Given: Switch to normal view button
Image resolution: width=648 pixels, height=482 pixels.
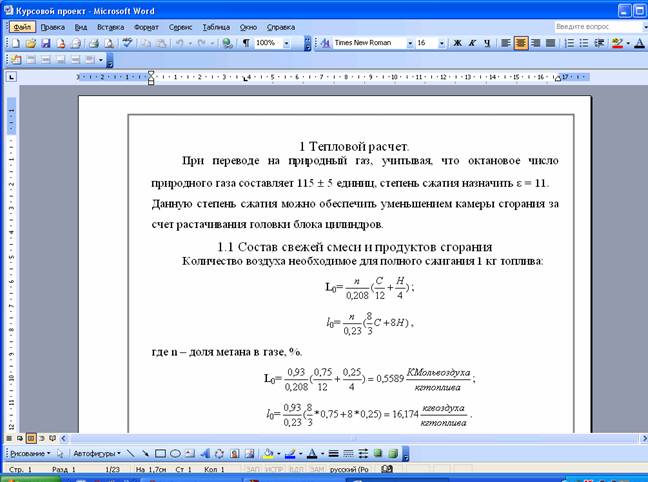Looking at the screenshot, I should point(9,438).
